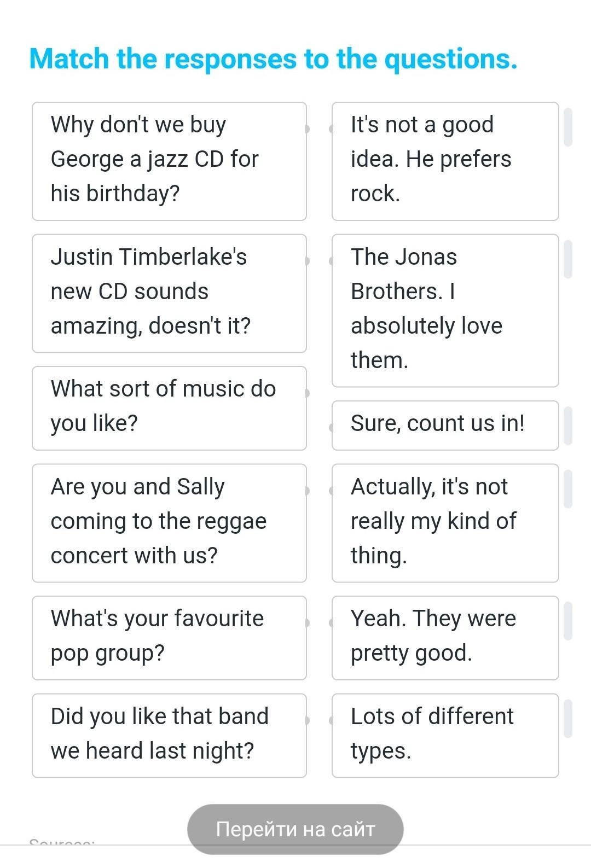Select the 'Are you and Sally coming' question card
This screenshot has height=868, width=591.
(x=169, y=523)
